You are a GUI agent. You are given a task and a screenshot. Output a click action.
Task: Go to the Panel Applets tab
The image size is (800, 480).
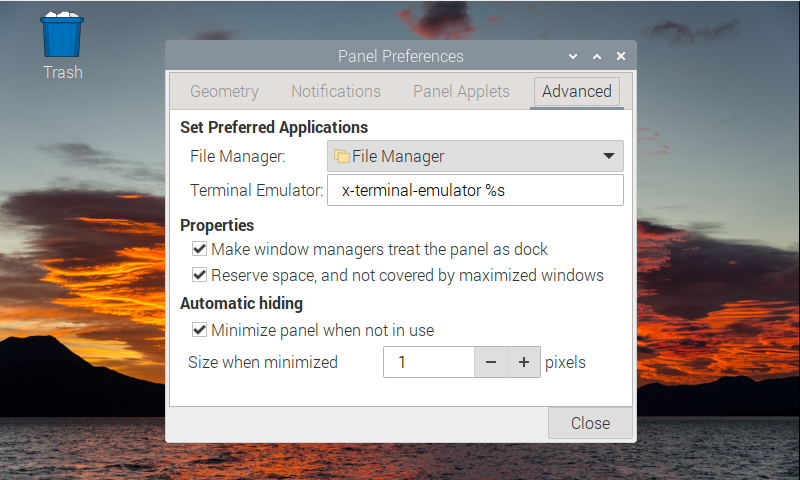pyautogui.click(x=461, y=91)
